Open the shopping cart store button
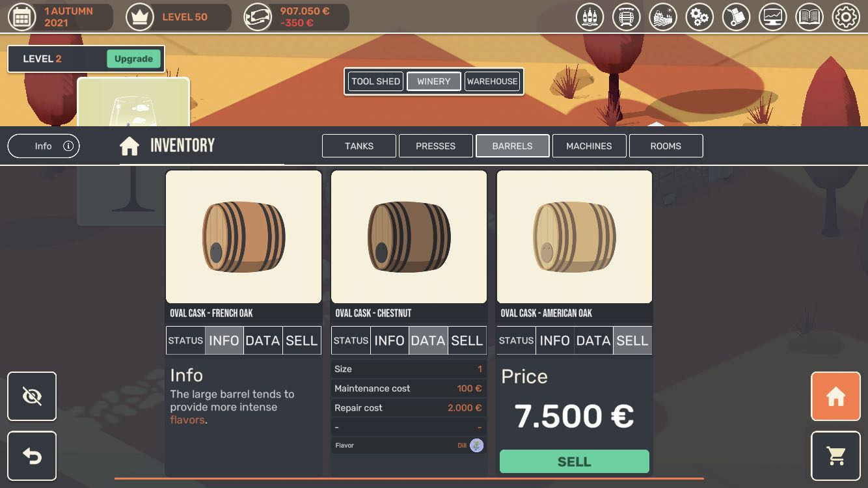868x488 pixels. [835, 455]
